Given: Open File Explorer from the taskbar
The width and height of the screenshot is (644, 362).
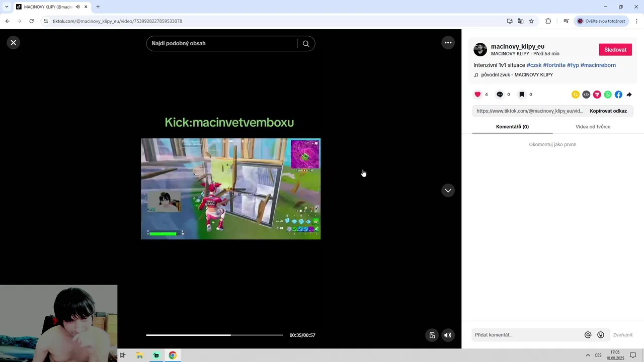Looking at the screenshot, I should (x=140, y=355).
